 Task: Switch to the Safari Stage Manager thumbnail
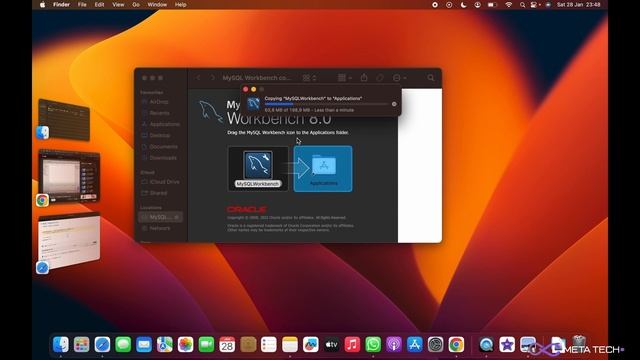coord(69,241)
